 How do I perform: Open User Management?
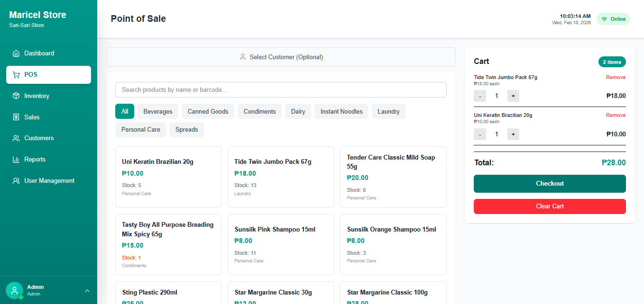48,181
